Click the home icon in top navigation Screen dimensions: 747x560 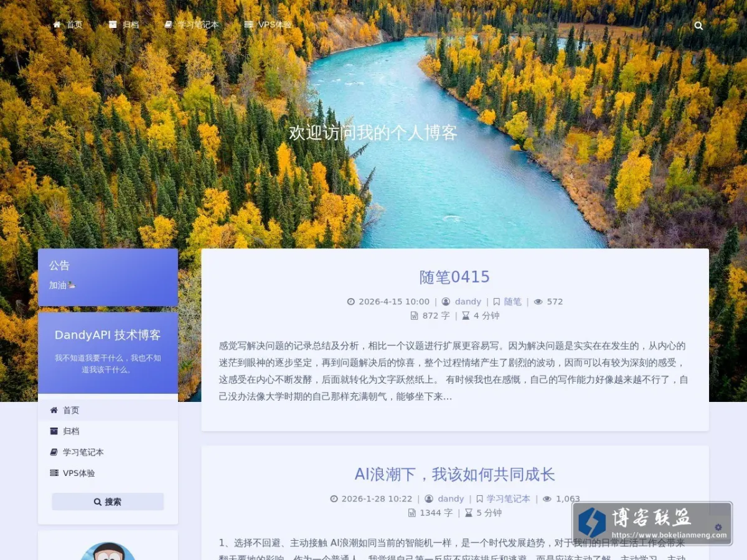pos(57,25)
